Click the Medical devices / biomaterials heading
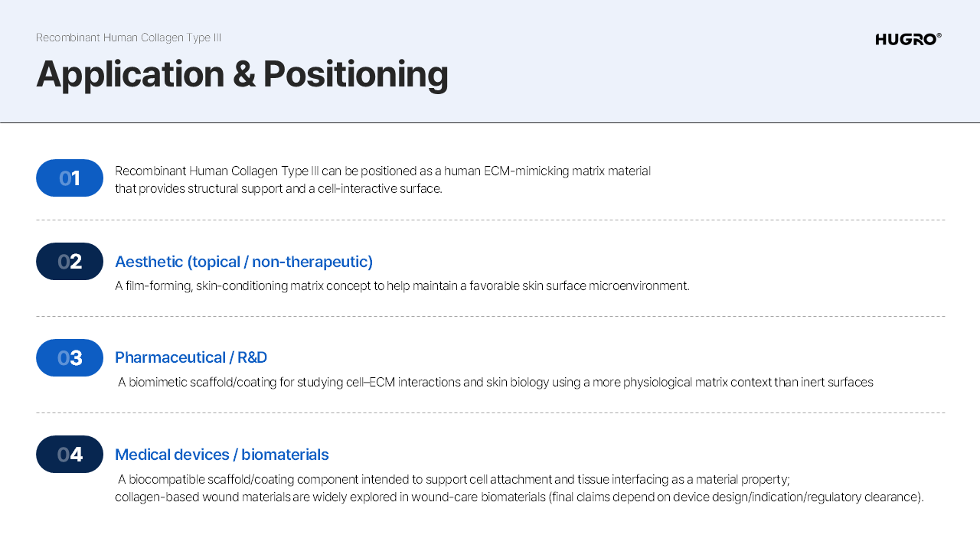The image size is (980, 551). point(221,455)
